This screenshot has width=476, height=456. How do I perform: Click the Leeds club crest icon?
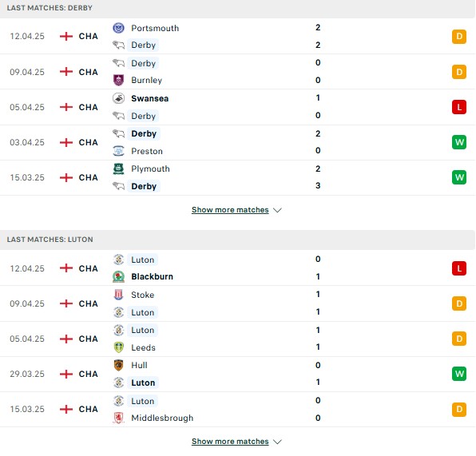tap(118, 347)
